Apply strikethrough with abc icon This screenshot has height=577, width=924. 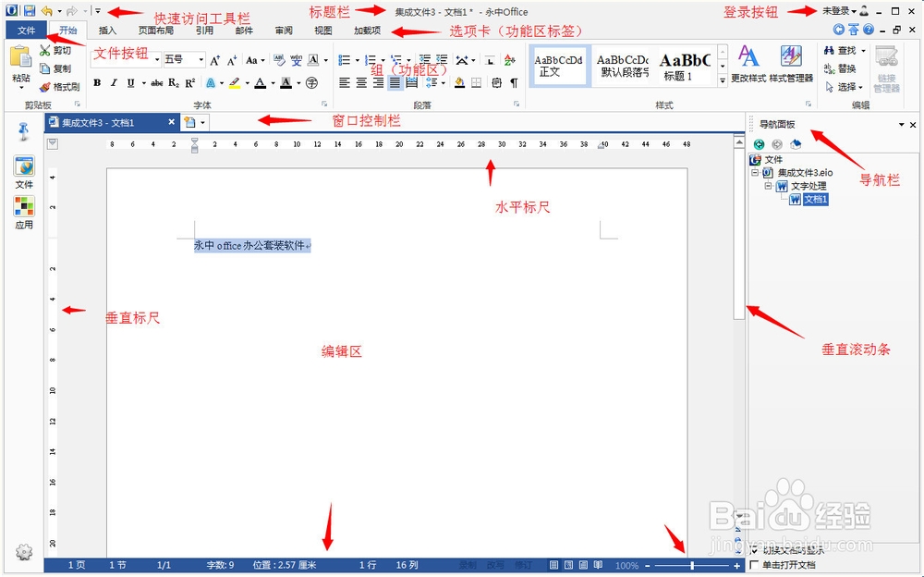(157, 83)
